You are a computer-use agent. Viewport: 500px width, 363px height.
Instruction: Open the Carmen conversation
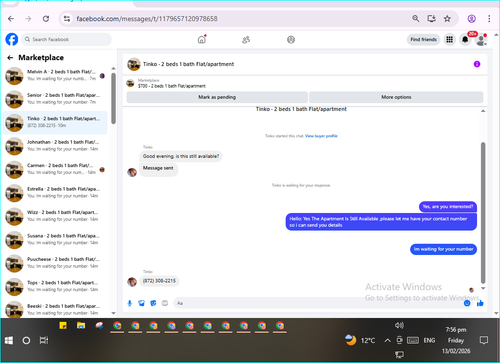tap(55, 169)
